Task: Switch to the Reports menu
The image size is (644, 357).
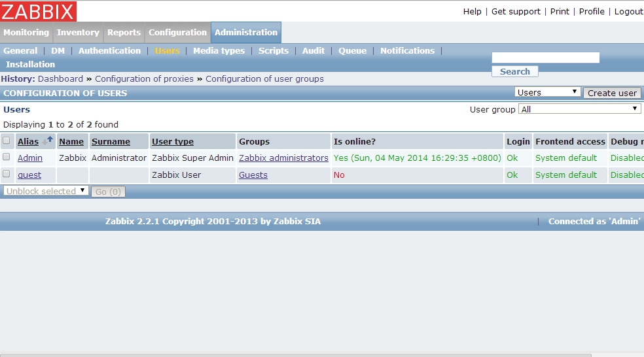Action: pos(124,33)
